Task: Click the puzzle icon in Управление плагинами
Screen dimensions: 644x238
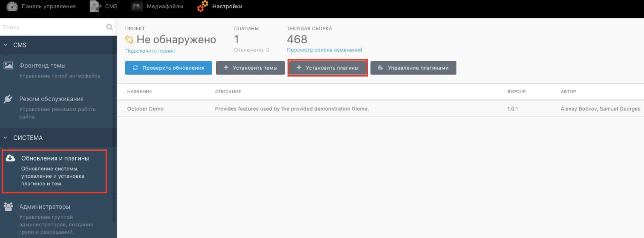Action: tap(380, 67)
